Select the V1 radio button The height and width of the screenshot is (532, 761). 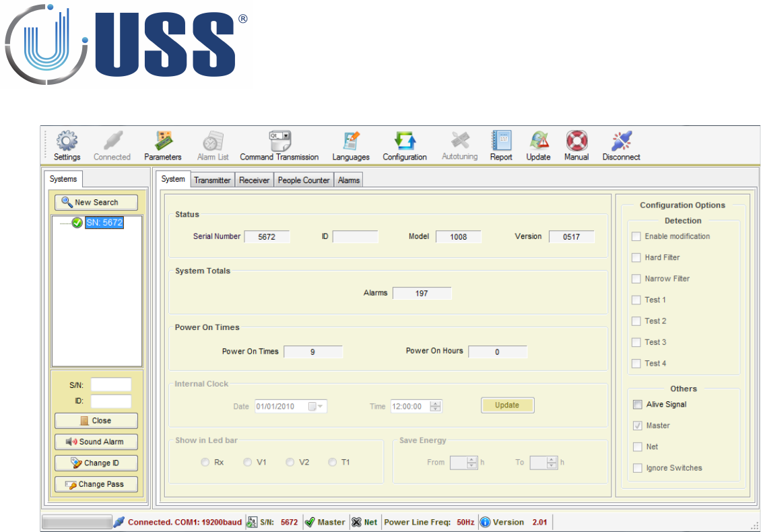coord(248,462)
